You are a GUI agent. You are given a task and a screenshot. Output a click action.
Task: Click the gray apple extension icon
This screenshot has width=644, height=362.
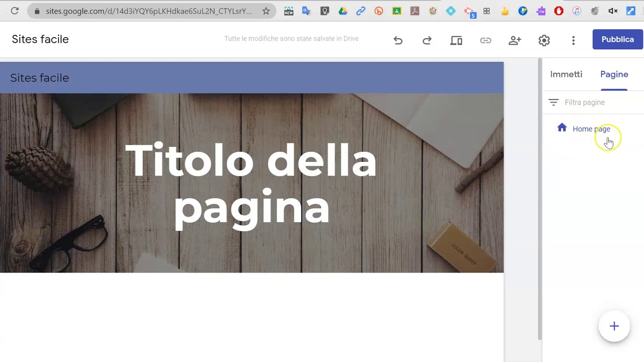click(595, 11)
